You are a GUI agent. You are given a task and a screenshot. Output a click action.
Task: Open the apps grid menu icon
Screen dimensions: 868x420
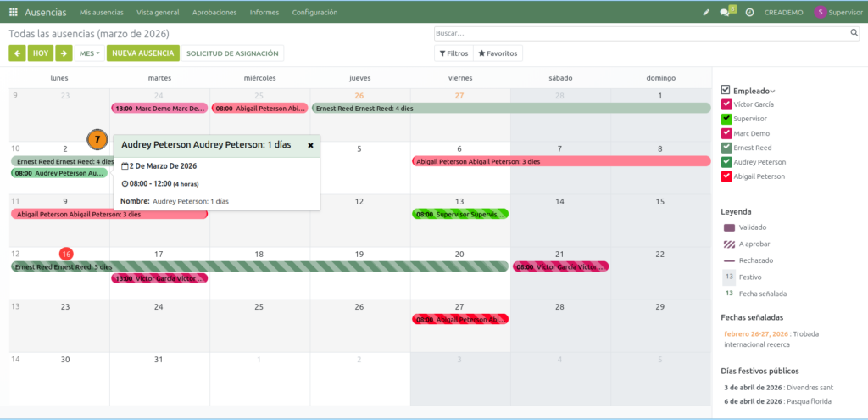coord(13,13)
